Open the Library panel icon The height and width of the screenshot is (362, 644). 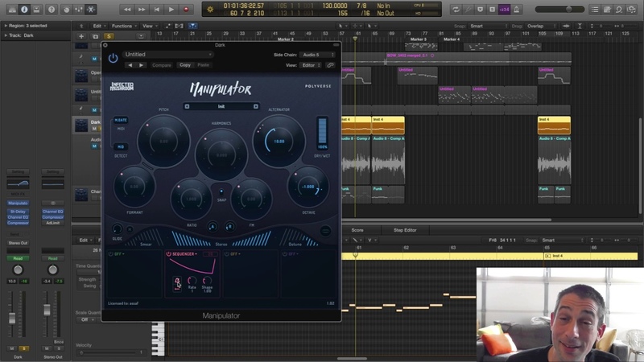[12, 9]
